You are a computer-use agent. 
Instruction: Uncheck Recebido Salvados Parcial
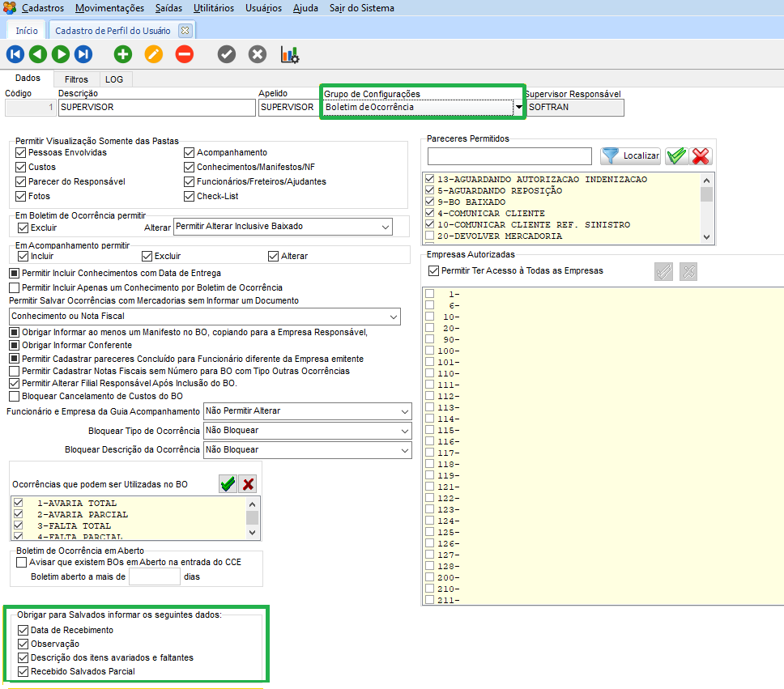coord(23,671)
